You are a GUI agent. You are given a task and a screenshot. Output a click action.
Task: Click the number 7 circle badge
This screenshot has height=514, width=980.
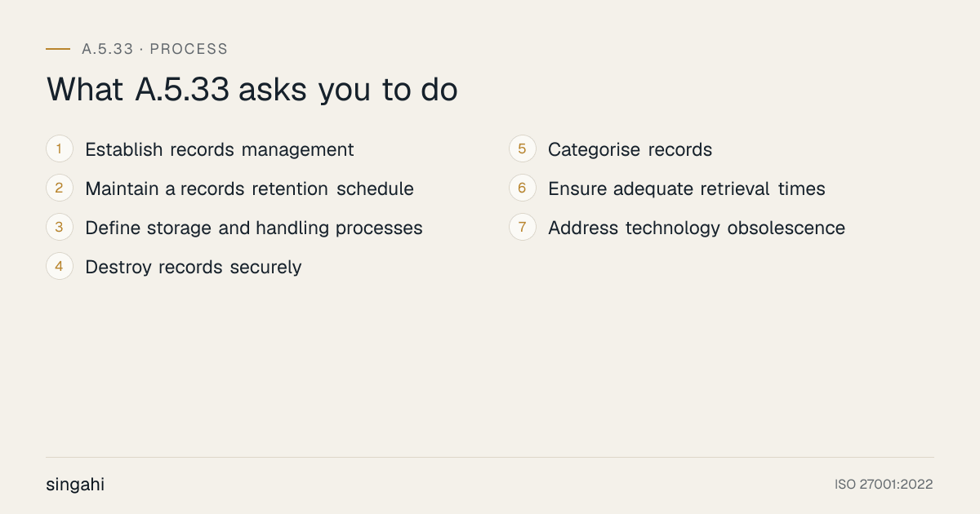[523, 228]
